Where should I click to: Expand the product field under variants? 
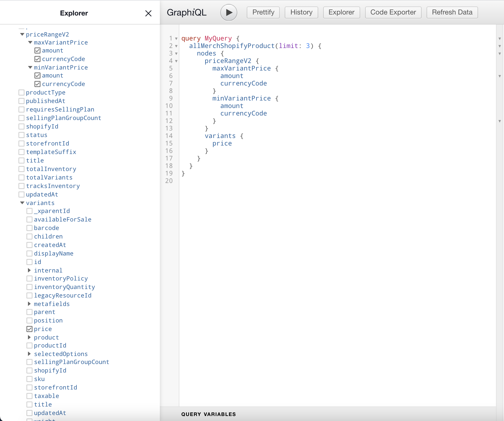coord(29,337)
